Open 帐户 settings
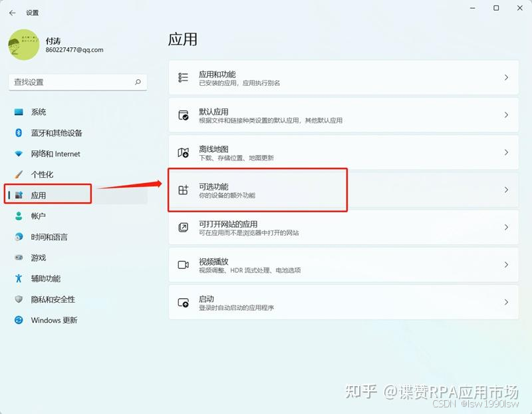This screenshot has width=532, height=414. 78,216
